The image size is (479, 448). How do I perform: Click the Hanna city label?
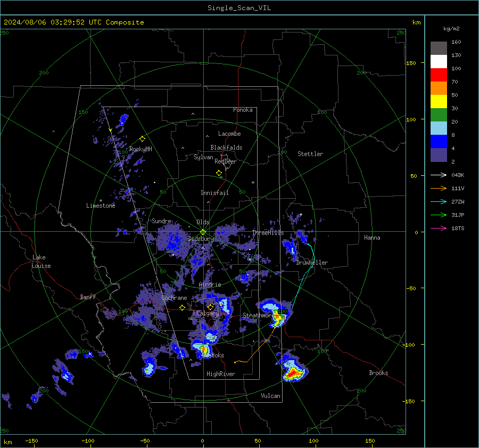click(x=372, y=238)
